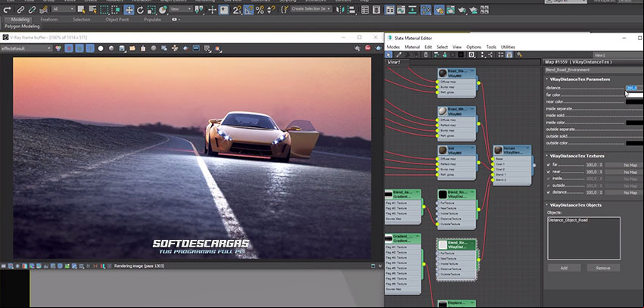Screen dimensions: 644x308
Task: Toggle Window/Crossing selection icon
Action: (116, 10)
